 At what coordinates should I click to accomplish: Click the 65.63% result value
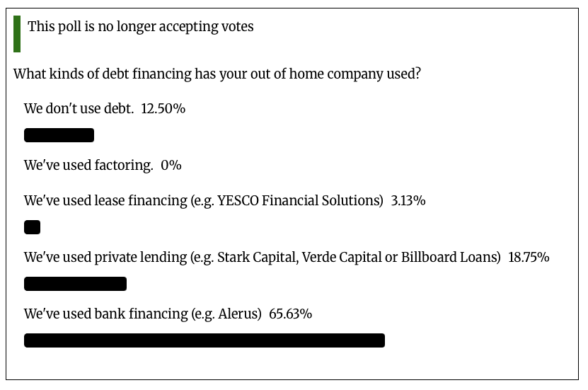point(290,314)
